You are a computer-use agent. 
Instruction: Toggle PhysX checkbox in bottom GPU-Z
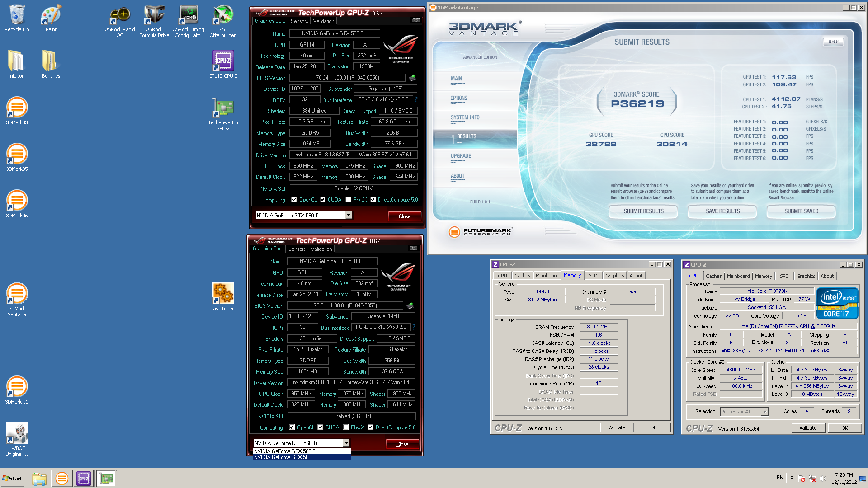346,427
